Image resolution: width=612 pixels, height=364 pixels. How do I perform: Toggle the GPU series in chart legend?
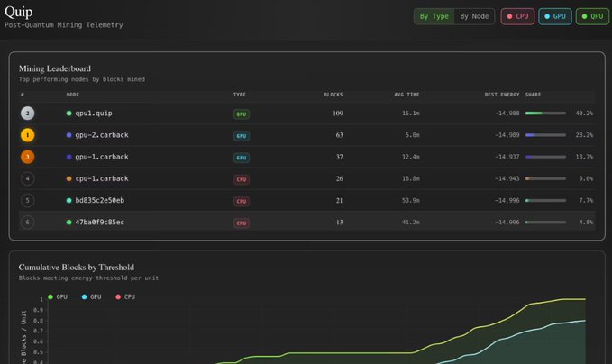point(91,297)
